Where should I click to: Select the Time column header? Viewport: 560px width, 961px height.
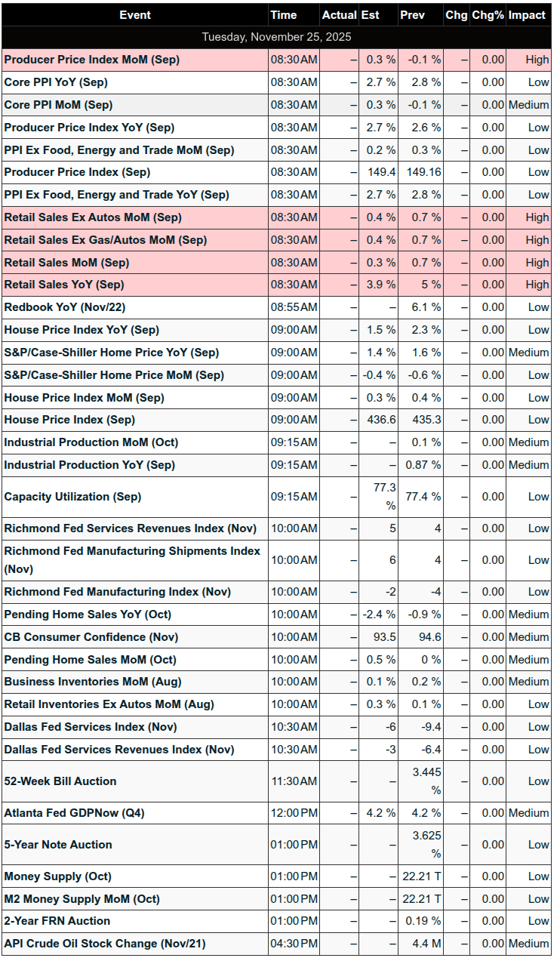(284, 15)
